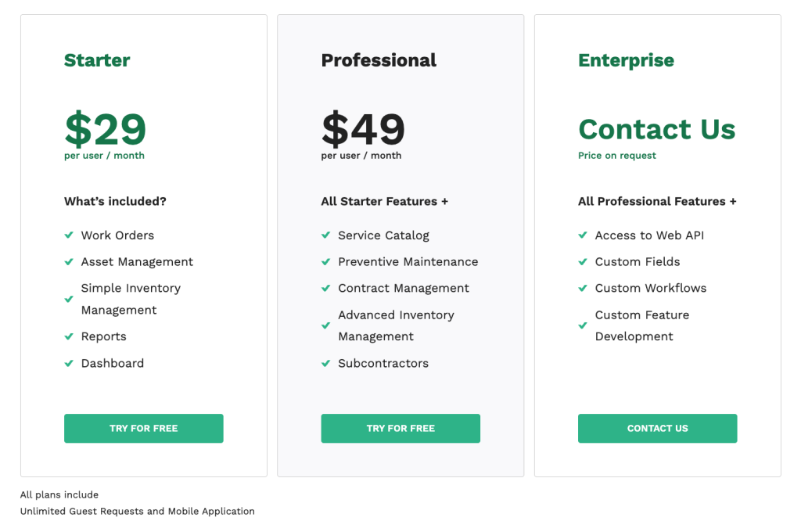Click the check icon next to Reports

coord(69,337)
